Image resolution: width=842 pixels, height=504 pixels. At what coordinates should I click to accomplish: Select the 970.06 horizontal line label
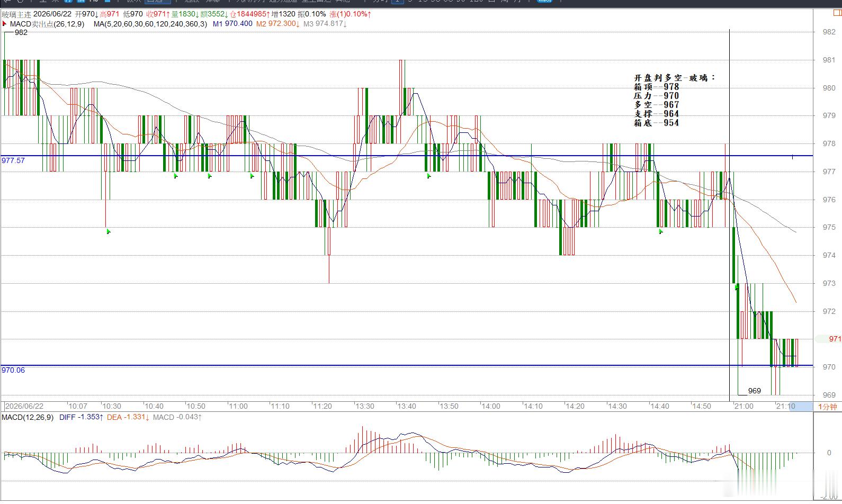13,370
